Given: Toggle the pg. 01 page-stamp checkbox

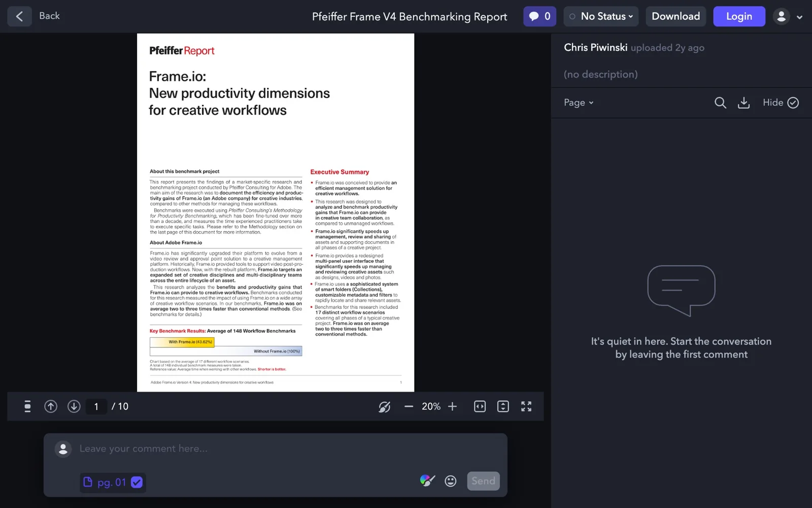Looking at the screenshot, I should click(137, 483).
